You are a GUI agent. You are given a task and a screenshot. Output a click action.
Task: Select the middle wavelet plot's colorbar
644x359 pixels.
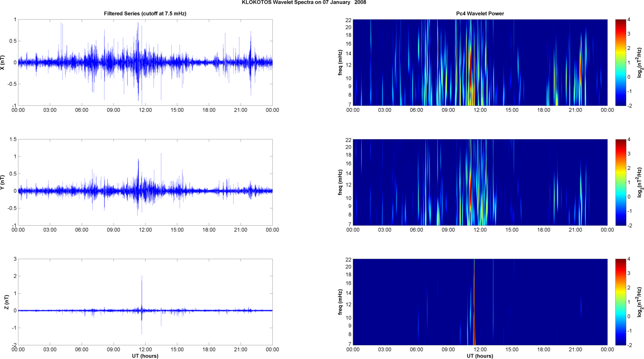pos(620,182)
